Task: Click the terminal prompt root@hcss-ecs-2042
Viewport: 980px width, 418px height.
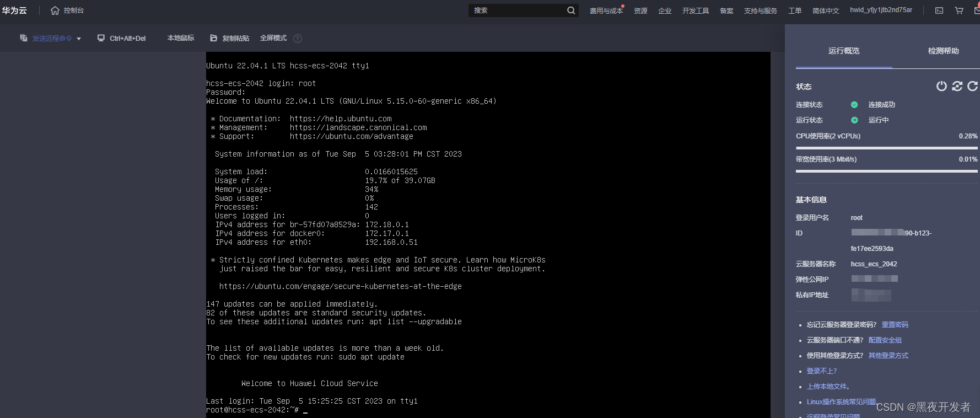Action: [x=252, y=410]
